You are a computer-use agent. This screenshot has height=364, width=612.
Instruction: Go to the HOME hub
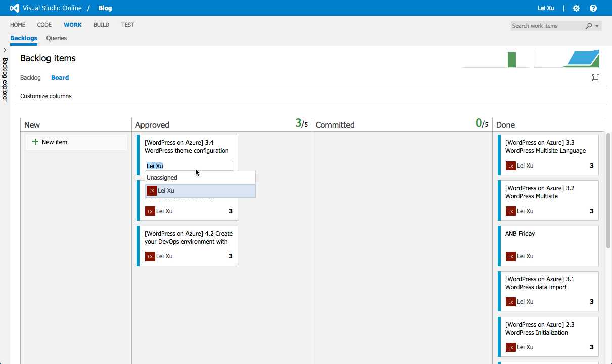[18, 25]
